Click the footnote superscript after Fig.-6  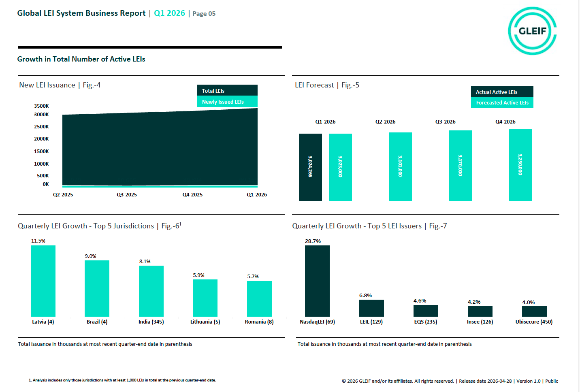point(181,224)
